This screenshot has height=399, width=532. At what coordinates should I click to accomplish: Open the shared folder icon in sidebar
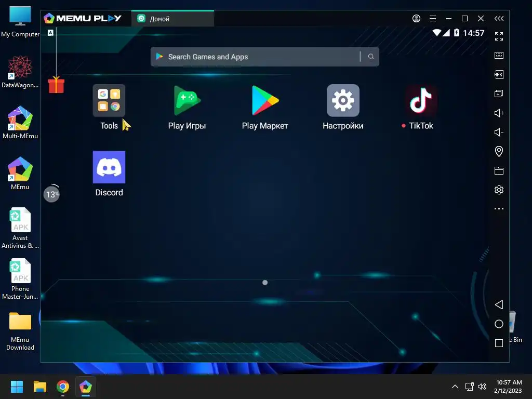coord(499,170)
